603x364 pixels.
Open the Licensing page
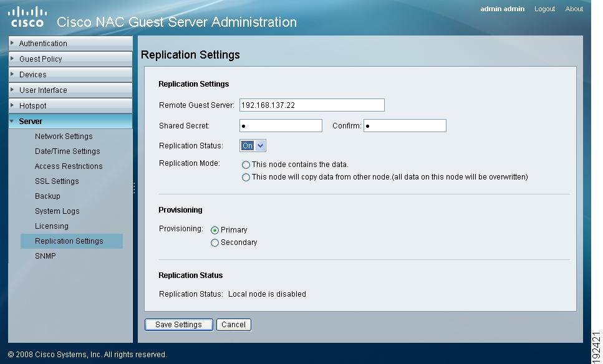click(x=52, y=226)
